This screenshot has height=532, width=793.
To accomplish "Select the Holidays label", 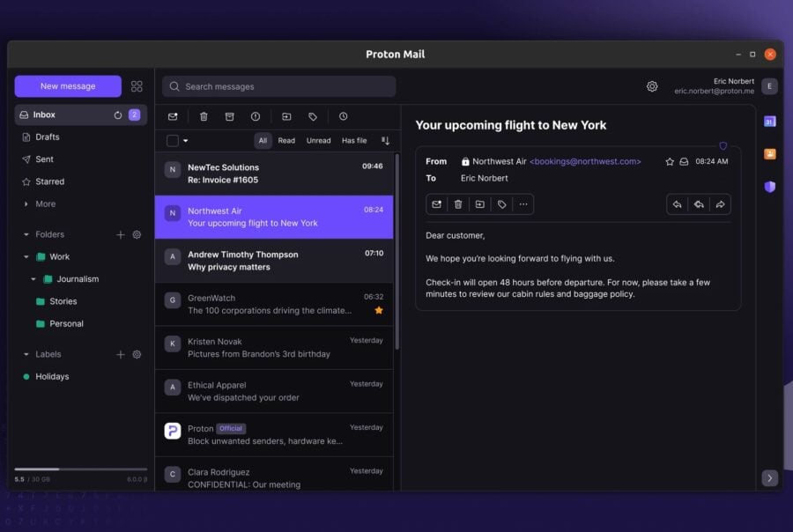I will (x=52, y=377).
